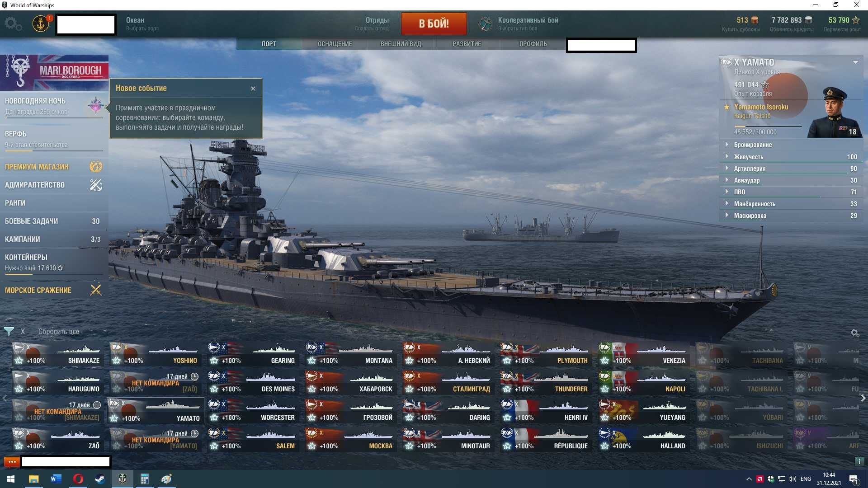Screen dimensions: 868x488
Task: Open the clan anchor emblem icon
Action: pos(41,23)
